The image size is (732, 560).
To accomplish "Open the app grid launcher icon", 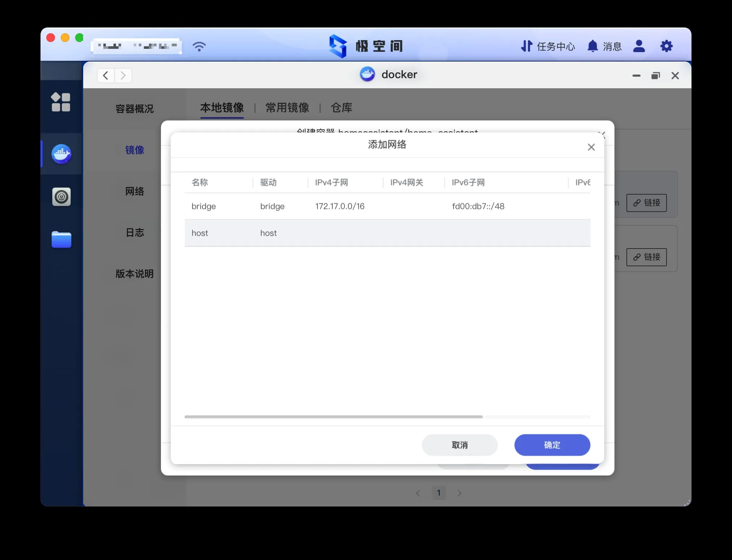I will [x=61, y=102].
